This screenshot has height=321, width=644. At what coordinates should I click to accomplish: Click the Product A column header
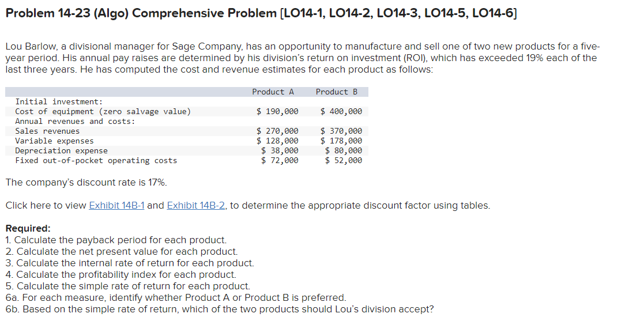273,92
